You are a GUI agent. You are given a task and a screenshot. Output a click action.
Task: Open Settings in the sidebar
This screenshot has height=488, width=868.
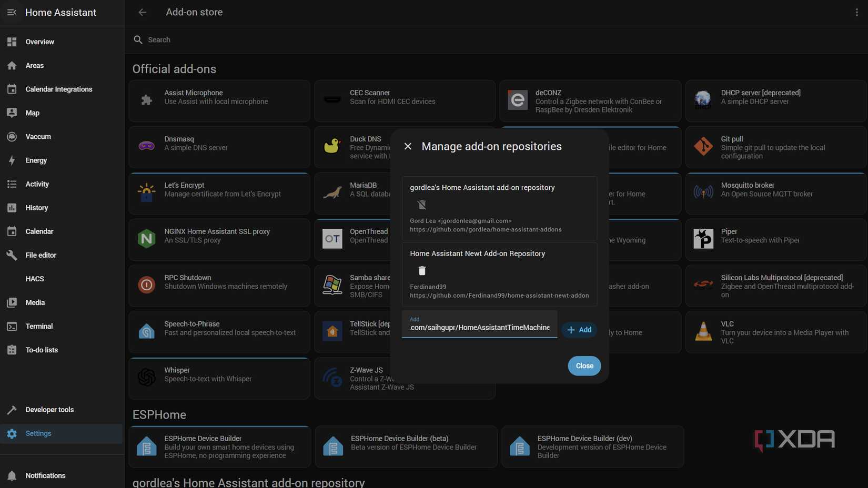62,433
